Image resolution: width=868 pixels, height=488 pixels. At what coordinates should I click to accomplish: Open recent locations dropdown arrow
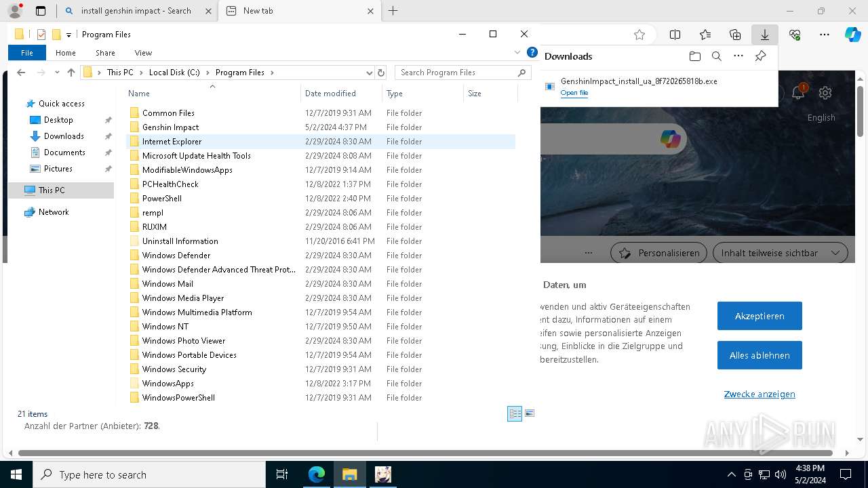pos(56,73)
